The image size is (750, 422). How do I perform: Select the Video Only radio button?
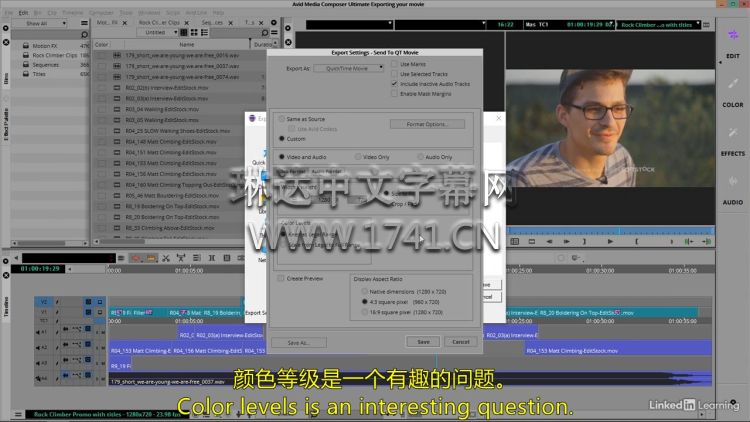[x=358, y=156]
